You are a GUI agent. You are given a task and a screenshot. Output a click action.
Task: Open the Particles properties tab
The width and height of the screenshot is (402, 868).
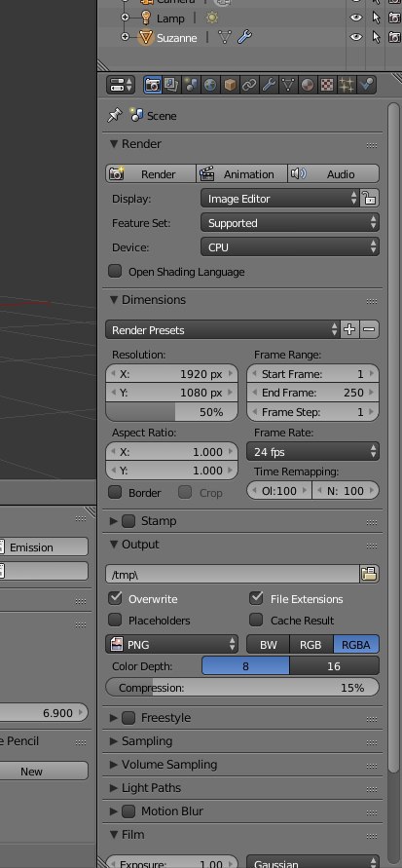pyautogui.click(x=347, y=85)
